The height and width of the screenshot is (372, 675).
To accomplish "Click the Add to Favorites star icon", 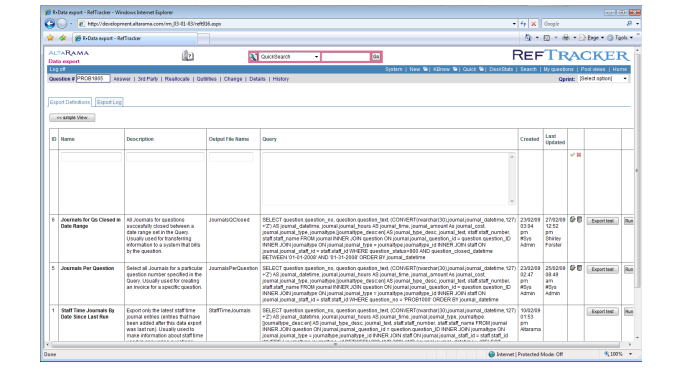I will (x=62, y=38).
